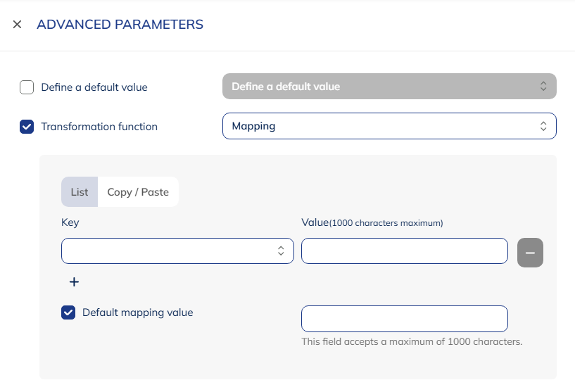The height and width of the screenshot is (392, 575).
Task: Click the Mapping selector's chevron arrows
Action: 543,127
